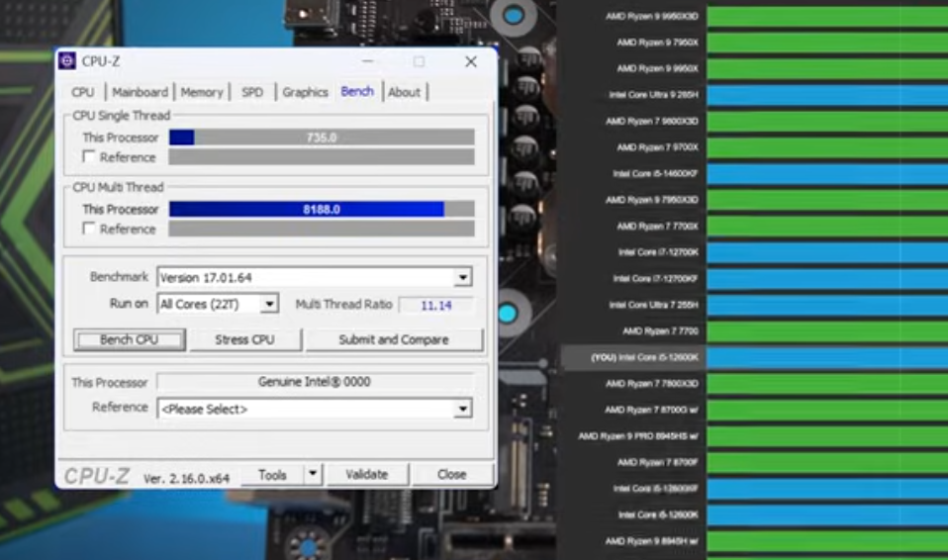This screenshot has width=948, height=560.
Task: Click the green bar for AMD Ryzen 9 PRO 8945HS
Action: pos(827,436)
